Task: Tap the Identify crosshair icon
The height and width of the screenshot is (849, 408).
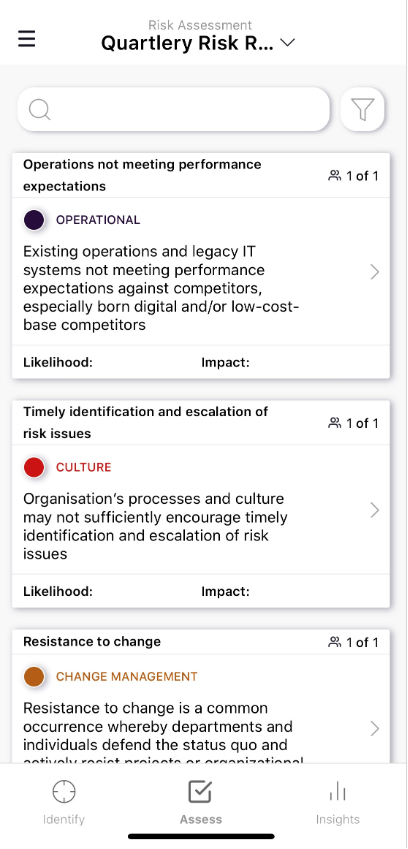Action: (64, 792)
